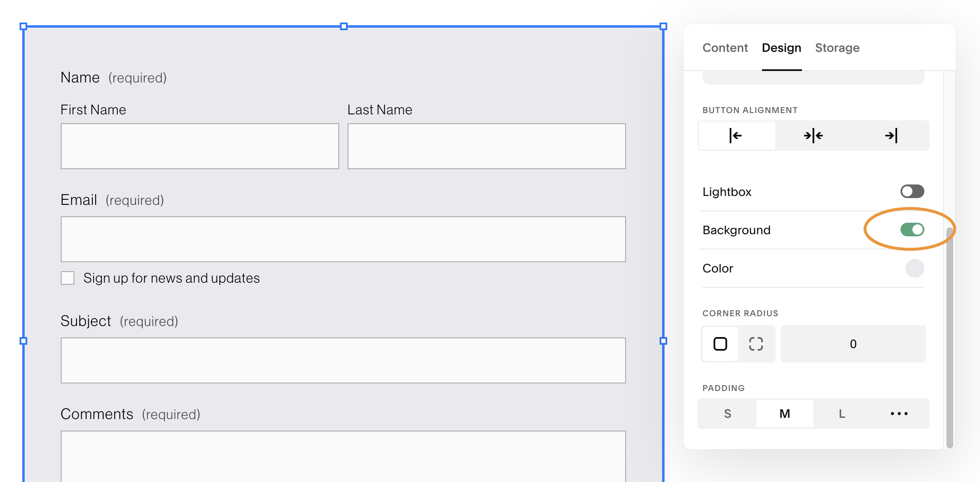
Task: Check the Sign up for news and updates checkbox
Action: [x=68, y=278]
